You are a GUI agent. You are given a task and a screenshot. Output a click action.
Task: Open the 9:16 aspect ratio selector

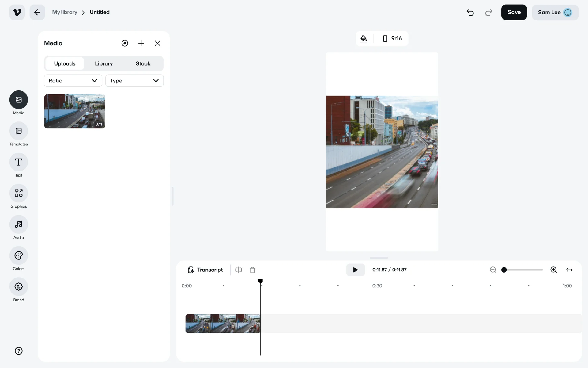coord(392,38)
